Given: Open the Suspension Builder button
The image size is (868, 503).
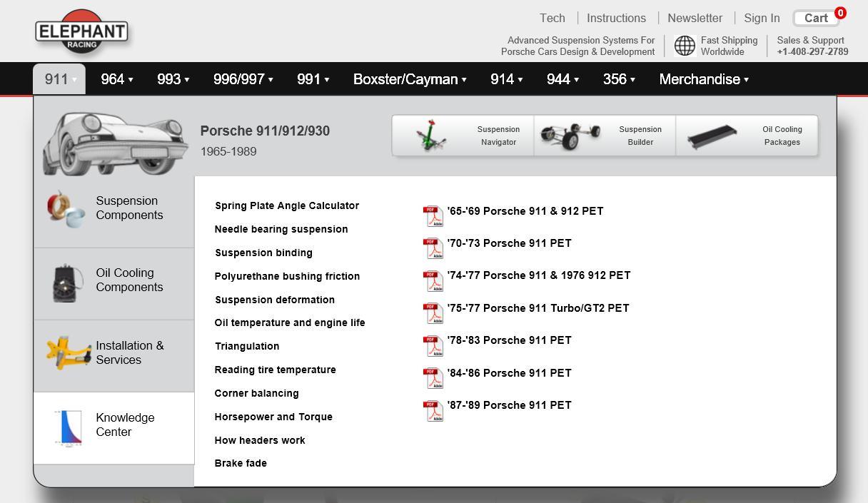Looking at the screenshot, I should coord(605,136).
